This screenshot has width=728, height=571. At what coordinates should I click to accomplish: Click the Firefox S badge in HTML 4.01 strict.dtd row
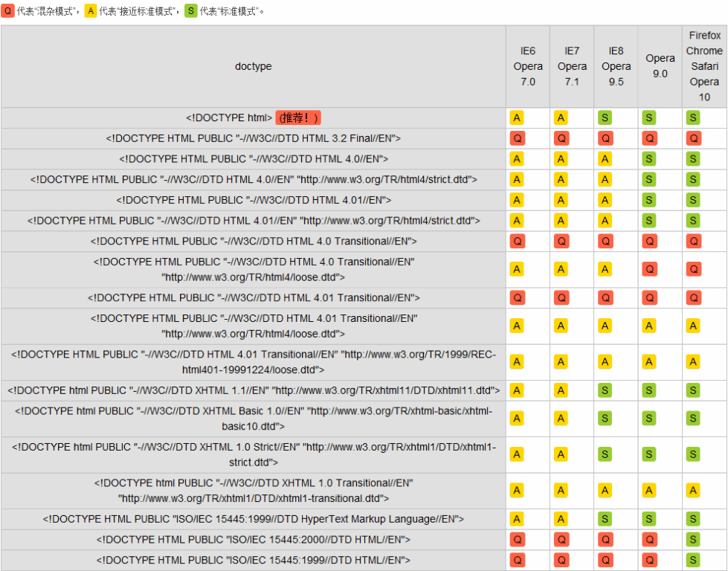(x=693, y=221)
